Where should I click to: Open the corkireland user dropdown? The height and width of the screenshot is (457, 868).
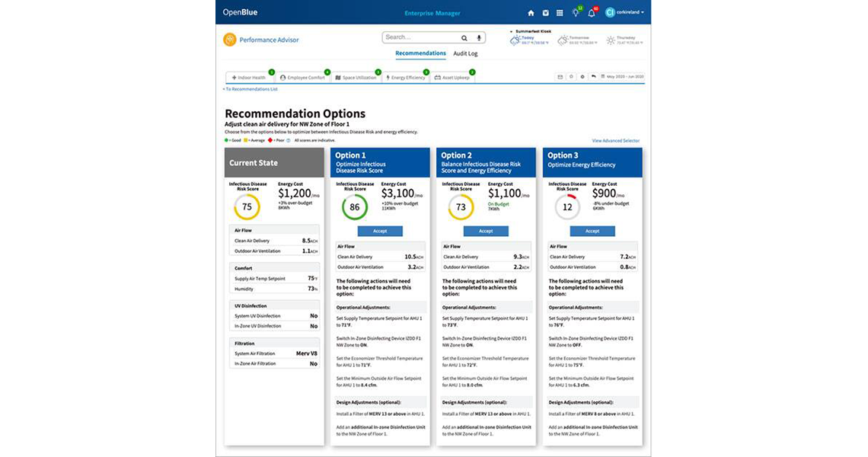[x=625, y=13]
